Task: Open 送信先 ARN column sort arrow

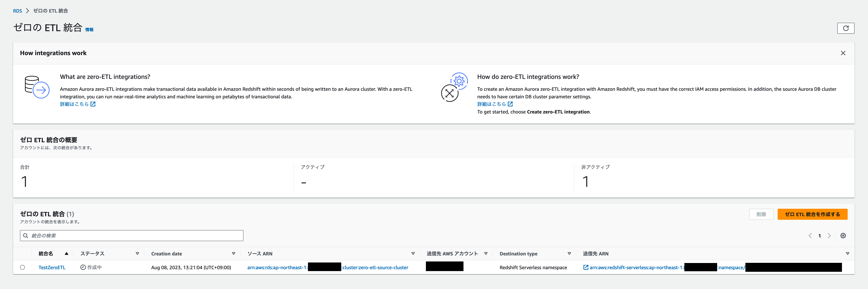Action: (847, 254)
